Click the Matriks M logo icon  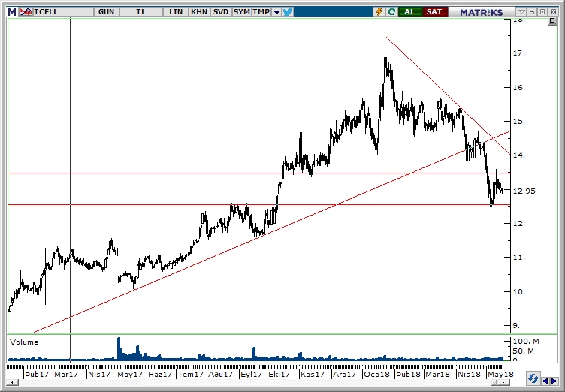(12, 12)
